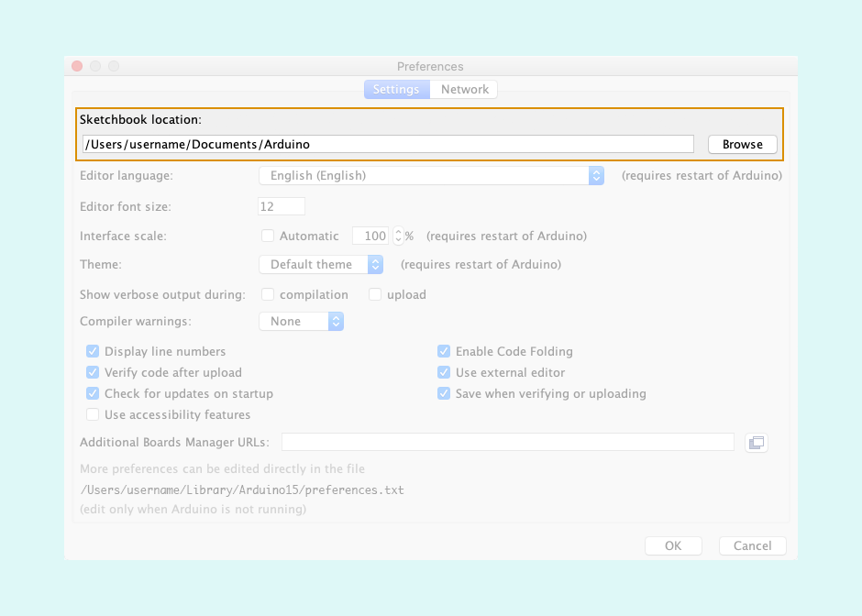Switch to the Network tab
Screen dimensions: 862x616
pyautogui.click(x=464, y=89)
